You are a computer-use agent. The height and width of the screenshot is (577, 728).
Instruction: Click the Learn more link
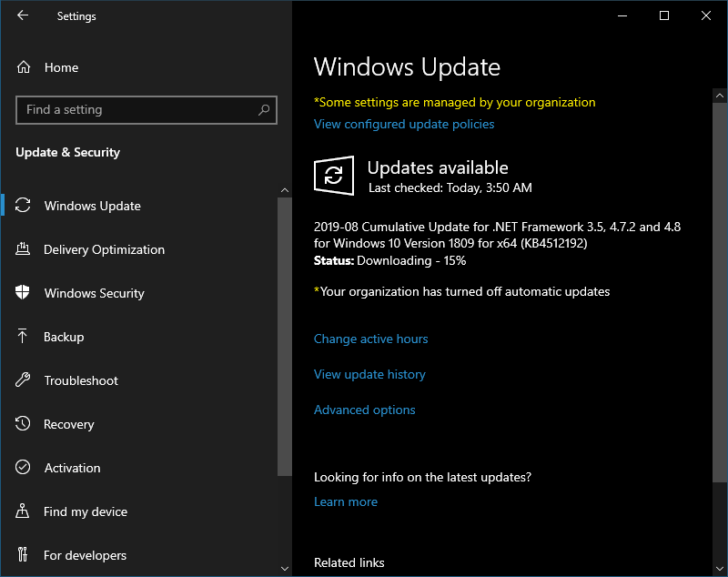pos(346,501)
